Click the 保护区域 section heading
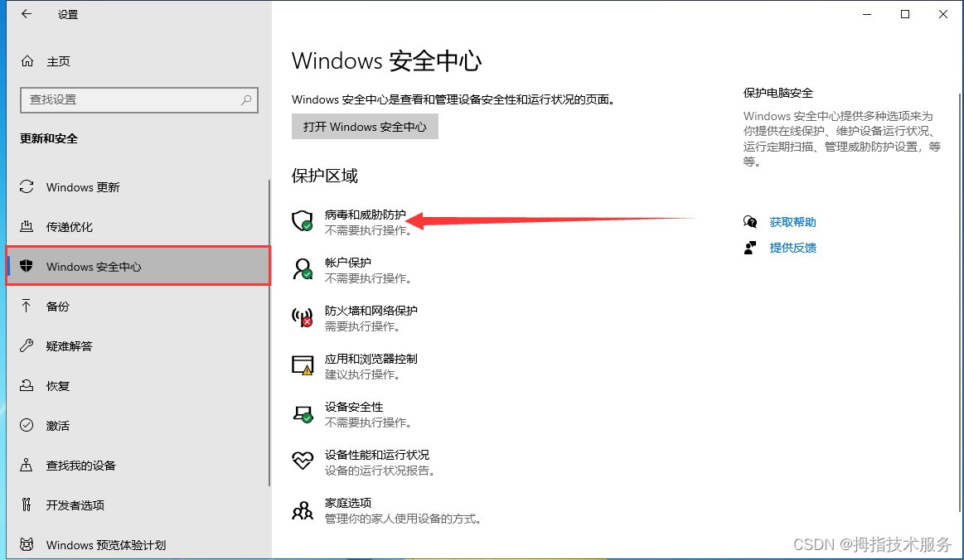Viewport: 964px width, 560px height. tap(325, 176)
